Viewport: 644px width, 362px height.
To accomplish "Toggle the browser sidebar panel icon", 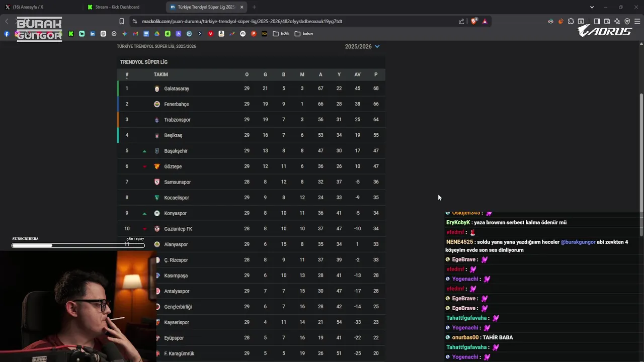I will (597, 21).
